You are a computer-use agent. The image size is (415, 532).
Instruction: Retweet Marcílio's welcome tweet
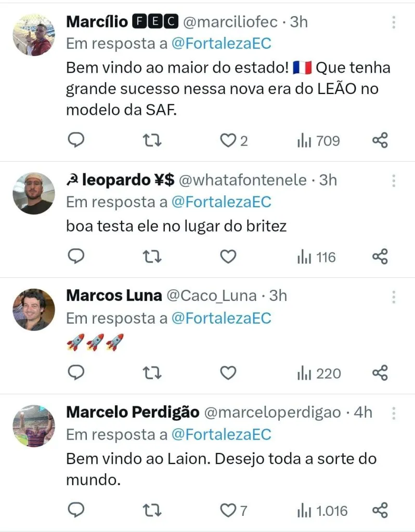point(152,140)
